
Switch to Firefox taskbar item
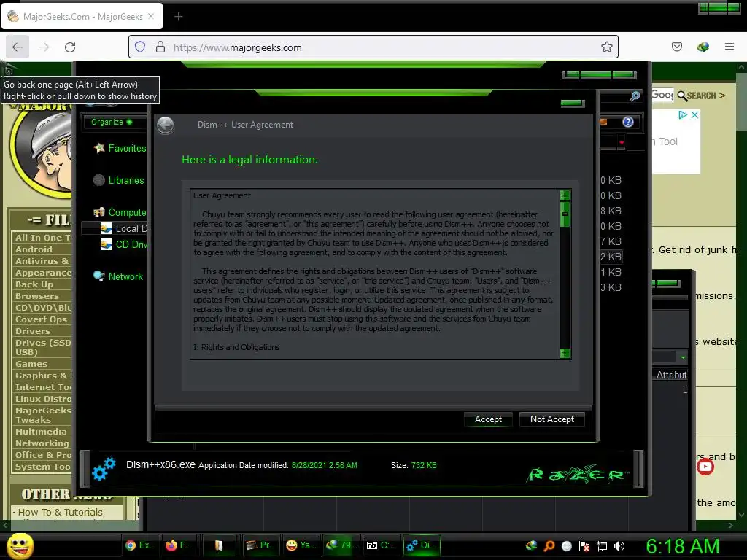[179, 545]
